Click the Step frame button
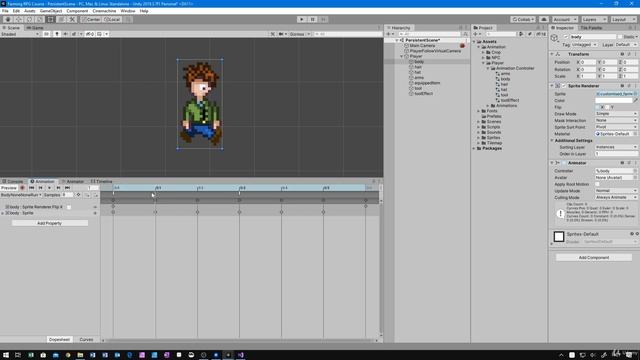The image size is (640, 360). coord(323,19)
